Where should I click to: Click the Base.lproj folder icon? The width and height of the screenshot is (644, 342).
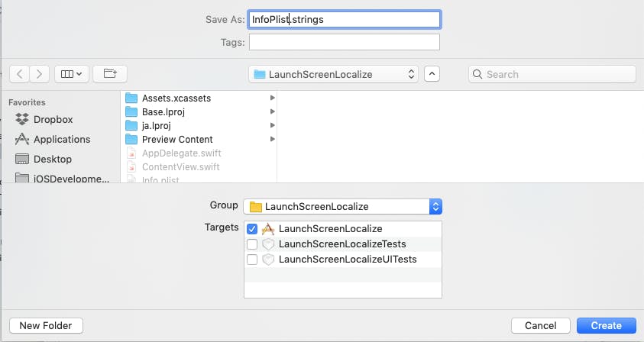(131, 111)
